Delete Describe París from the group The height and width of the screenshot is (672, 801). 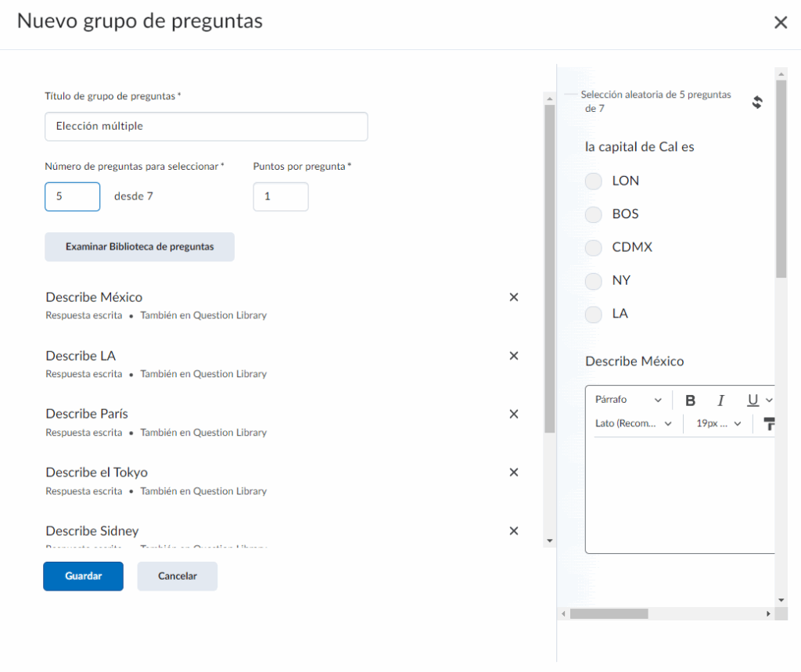click(514, 414)
